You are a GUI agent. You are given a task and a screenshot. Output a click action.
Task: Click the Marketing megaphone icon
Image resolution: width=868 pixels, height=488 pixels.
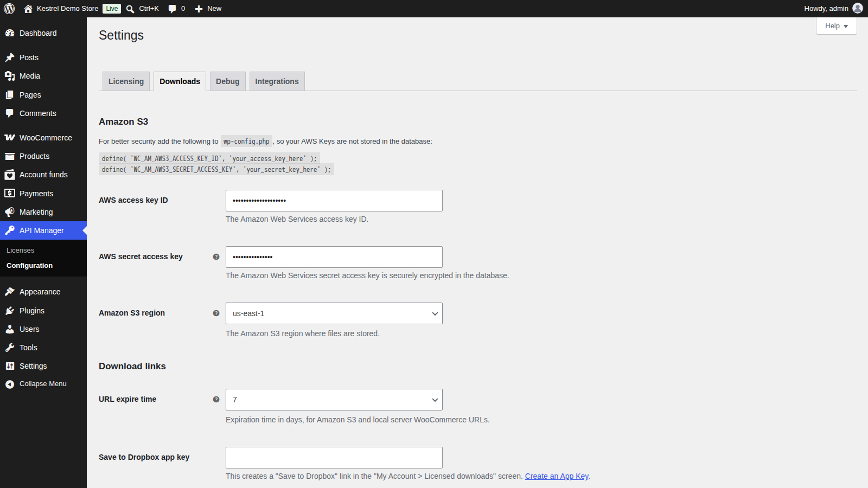click(10, 212)
